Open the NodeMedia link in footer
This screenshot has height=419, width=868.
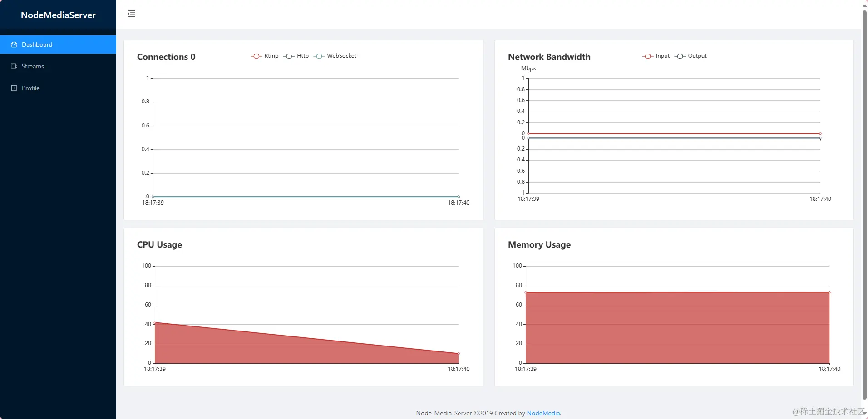pyautogui.click(x=543, y=413)
